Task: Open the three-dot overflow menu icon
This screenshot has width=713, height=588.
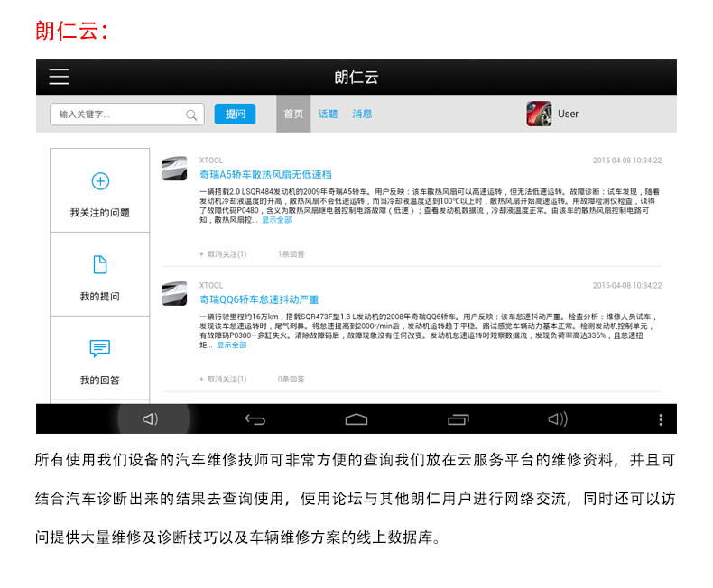Action: [x=661, y=419]
